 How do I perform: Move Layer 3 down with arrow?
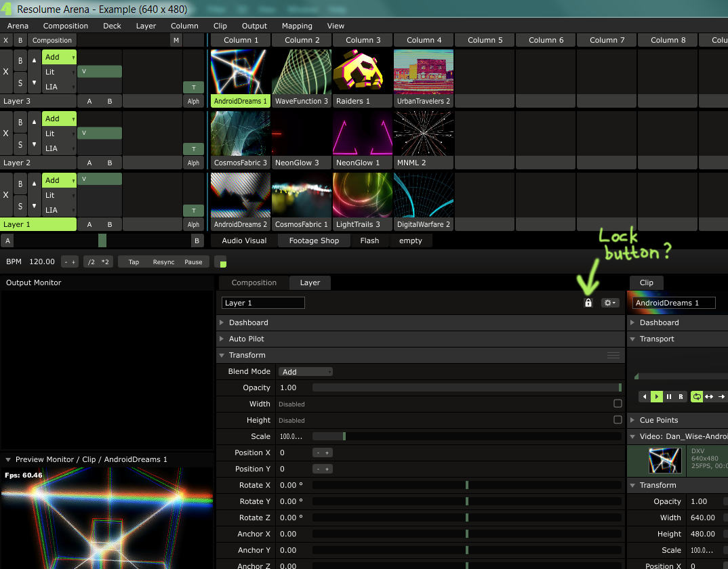(x=35, y=83)
